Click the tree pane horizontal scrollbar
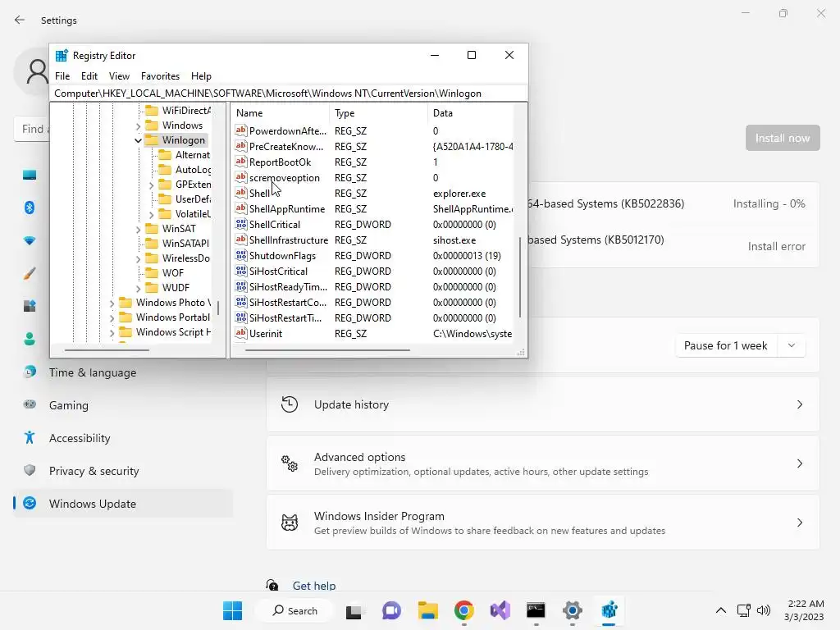The width and height of the screenshot is (840, 630). point(107,350)
